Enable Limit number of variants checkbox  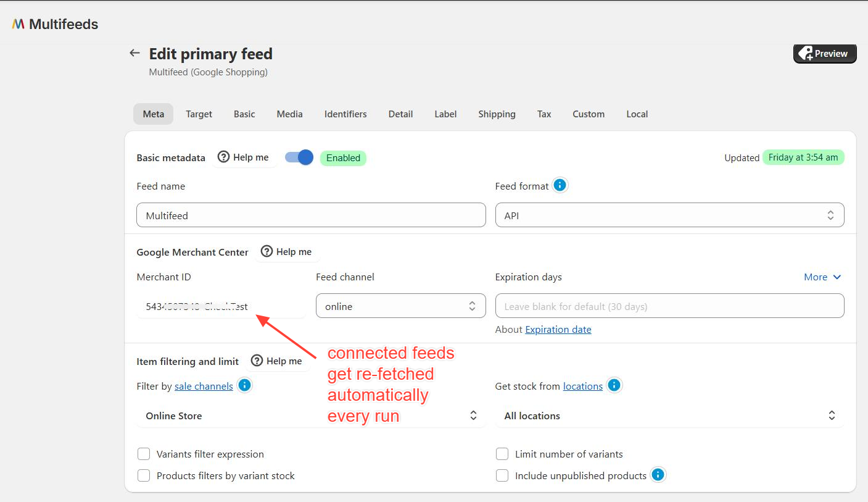[502, 454]
